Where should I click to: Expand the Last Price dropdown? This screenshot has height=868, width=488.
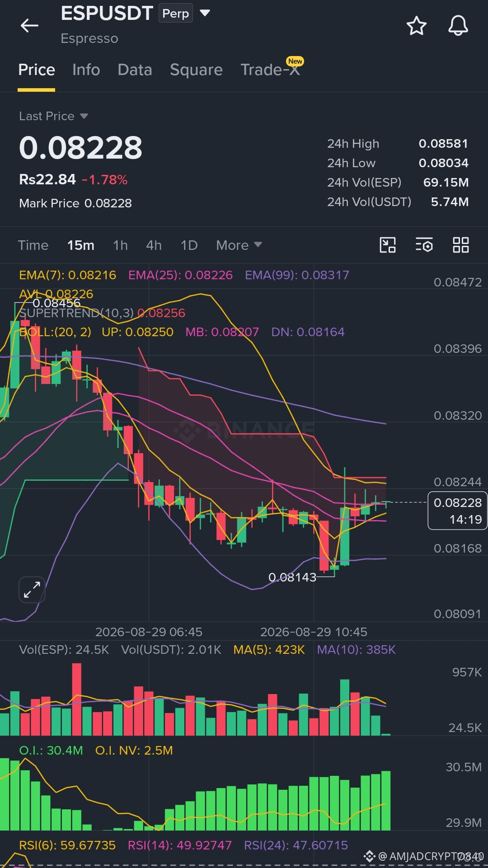pos(53,116)
